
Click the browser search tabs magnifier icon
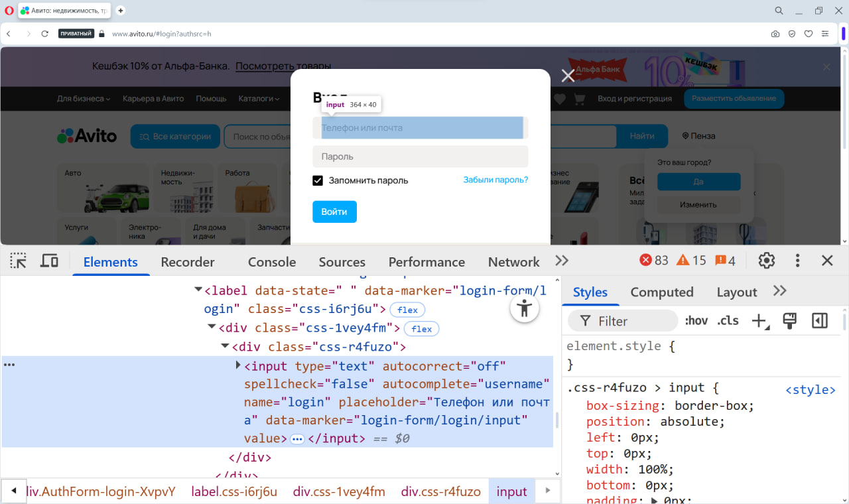tap(779, 11)
